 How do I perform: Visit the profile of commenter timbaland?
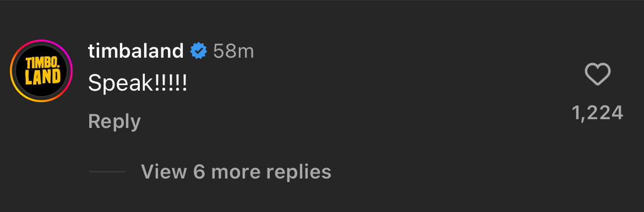point(135,51)
